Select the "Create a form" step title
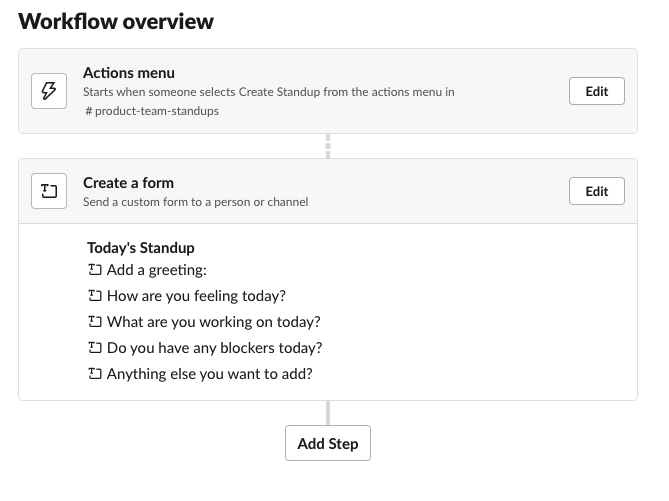The width and height of the screenshot is (669, 501). pyautogui.click(x=128, y=183)
